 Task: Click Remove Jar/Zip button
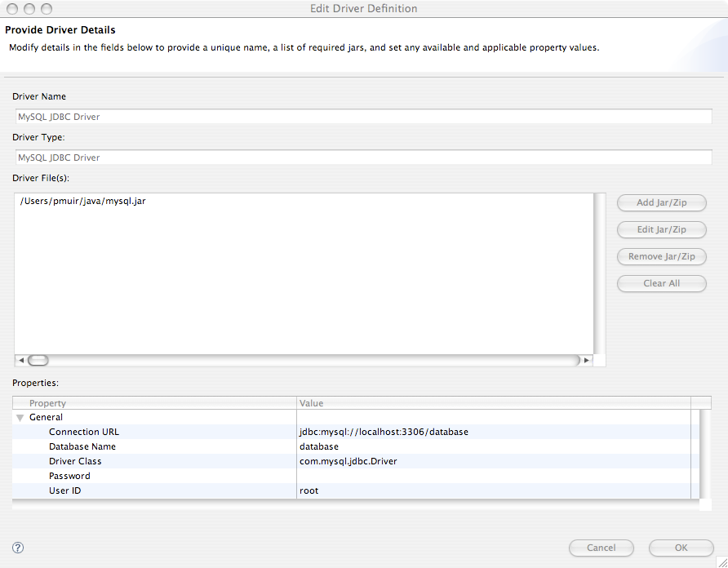click(x=661, y=257)
